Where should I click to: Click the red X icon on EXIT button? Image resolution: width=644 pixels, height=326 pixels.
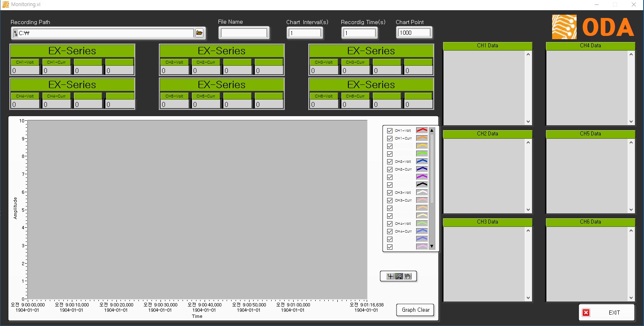pos(586,313)
